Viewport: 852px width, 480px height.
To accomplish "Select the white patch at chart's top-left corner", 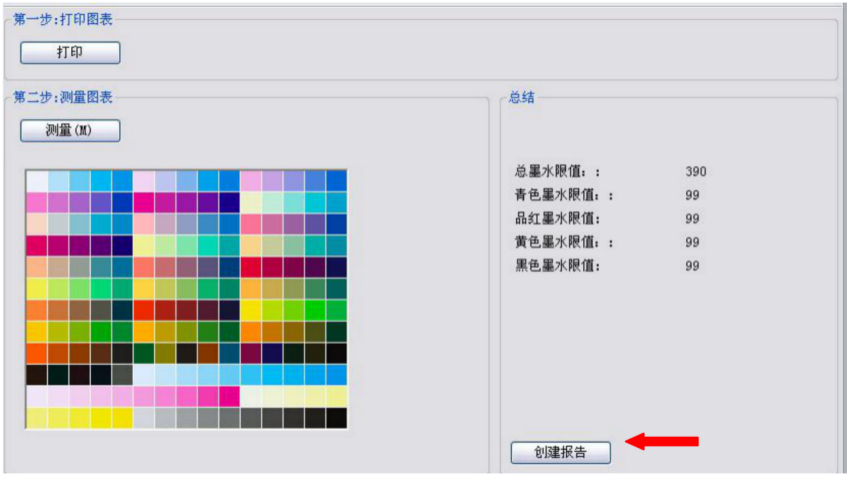I will click(37, 181).
